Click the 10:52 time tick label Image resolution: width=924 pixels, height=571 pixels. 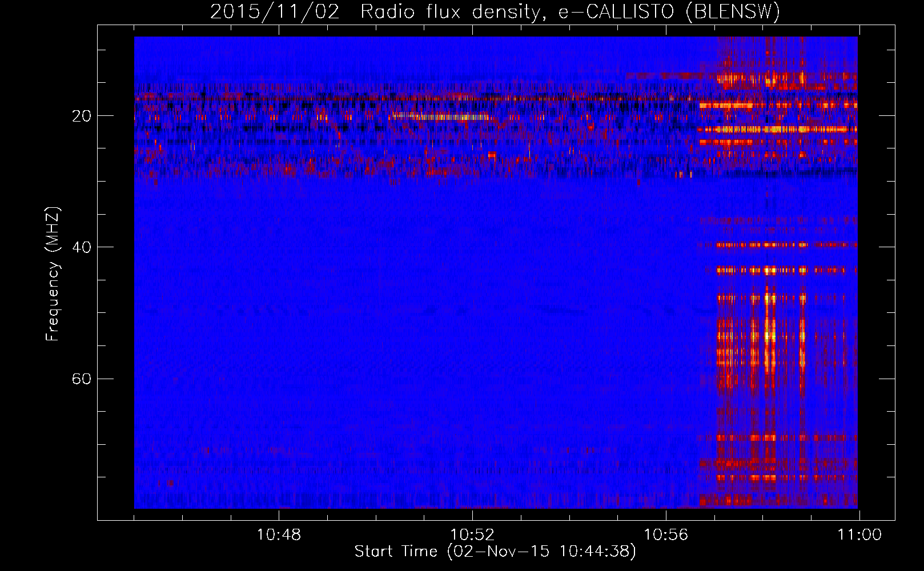tap(472, 535)
